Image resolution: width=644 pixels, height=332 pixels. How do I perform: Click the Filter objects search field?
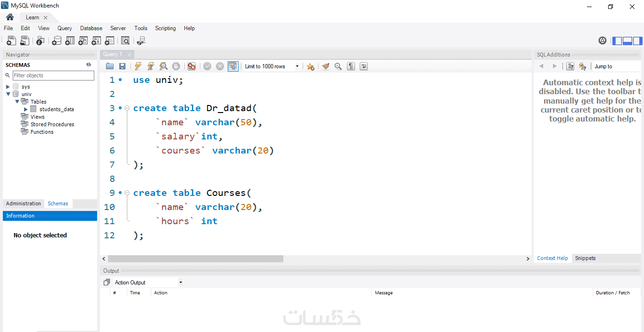pos(53,75)
